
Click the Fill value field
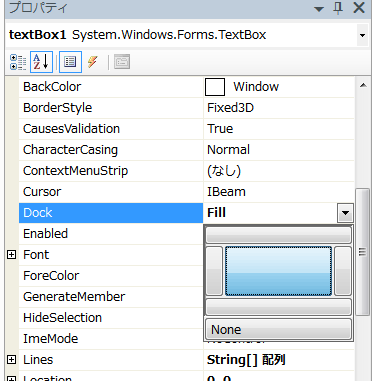pyautogui.click(x=270, y=213)
